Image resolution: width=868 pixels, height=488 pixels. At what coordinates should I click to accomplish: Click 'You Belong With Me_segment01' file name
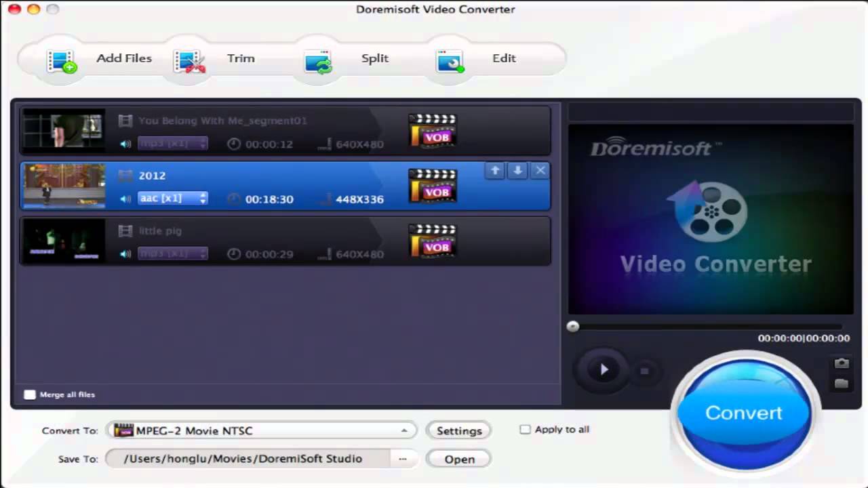point(222,121)
